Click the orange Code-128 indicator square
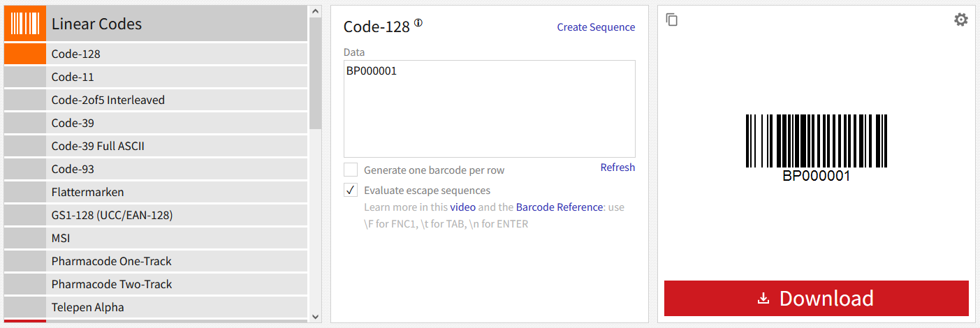This screenshot has height=328, width=980. click(x=25, y=54)
